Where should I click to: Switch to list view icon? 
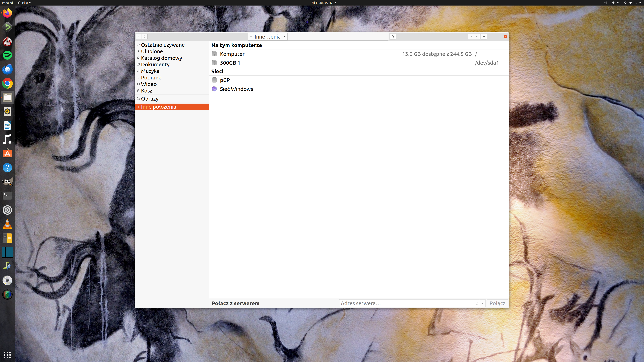[471, 37]
